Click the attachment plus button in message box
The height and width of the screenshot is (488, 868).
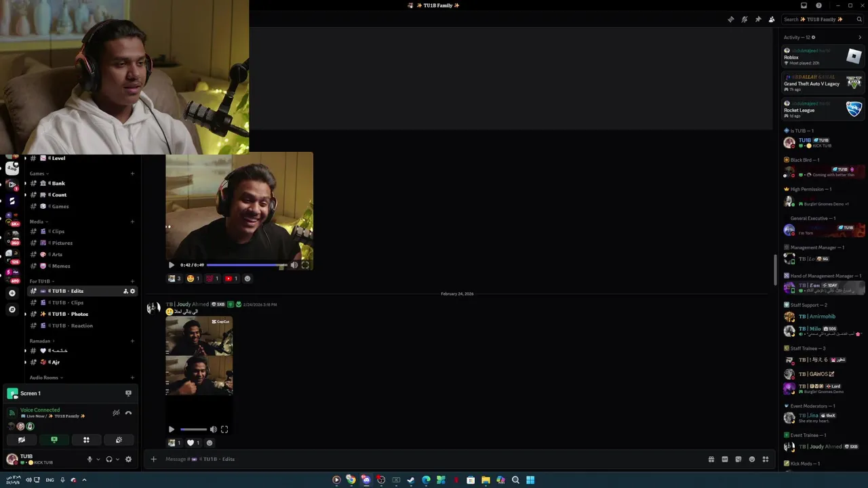tap(153, 459)
